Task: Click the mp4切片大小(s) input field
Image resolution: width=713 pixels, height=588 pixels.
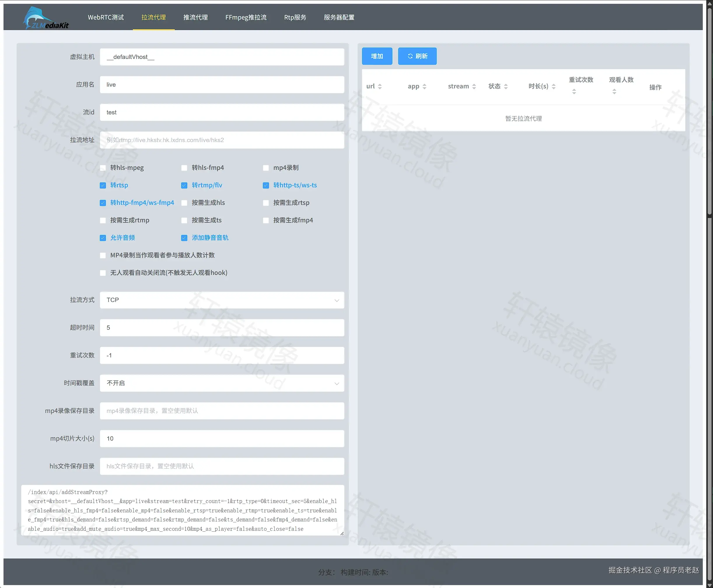Action: 222,439
